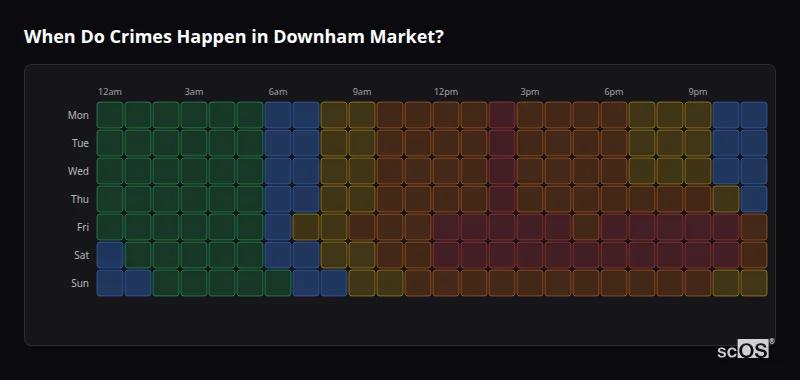Image resolution: width=800 pixels, height=380 pixels.
Task: Select the Friday 10pm red cell
Action: (726, 227)
